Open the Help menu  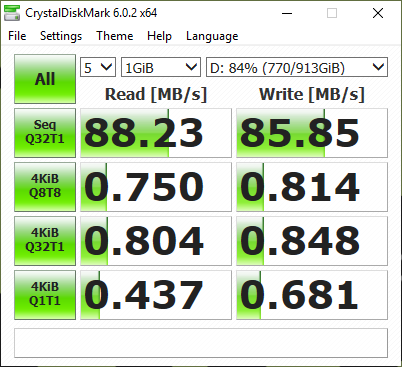pyautogui.click(x=159, y=36)
